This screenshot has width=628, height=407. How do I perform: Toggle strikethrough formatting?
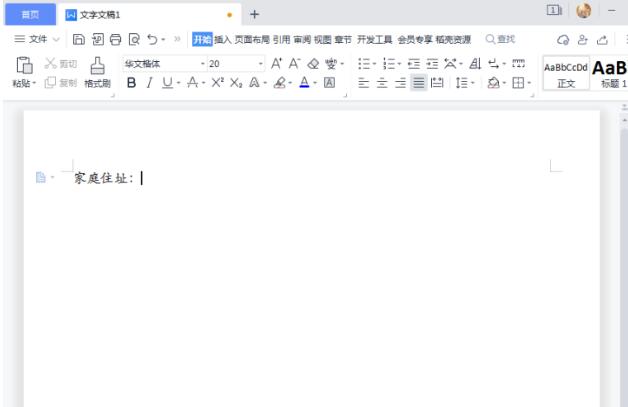pos(193,83)
